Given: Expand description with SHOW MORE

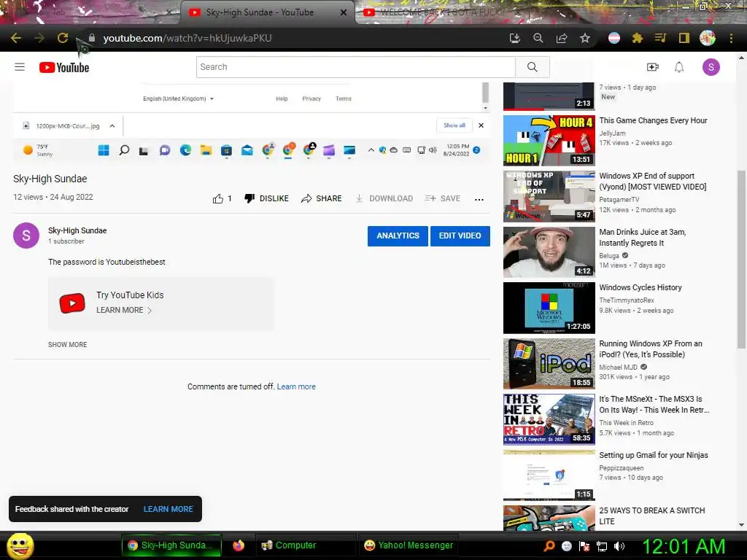Looking at the screenshot, I should click(68, 344).
